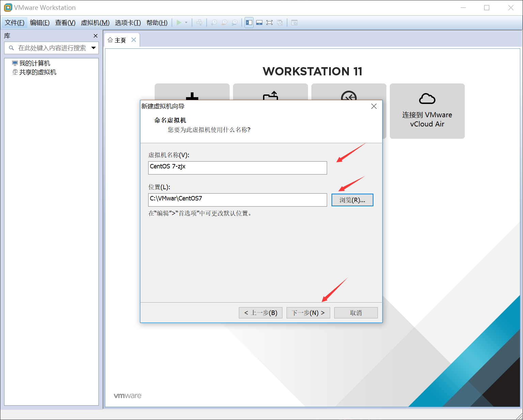
Task: Click the 取消 cancel button
Action: click(356, 313)
